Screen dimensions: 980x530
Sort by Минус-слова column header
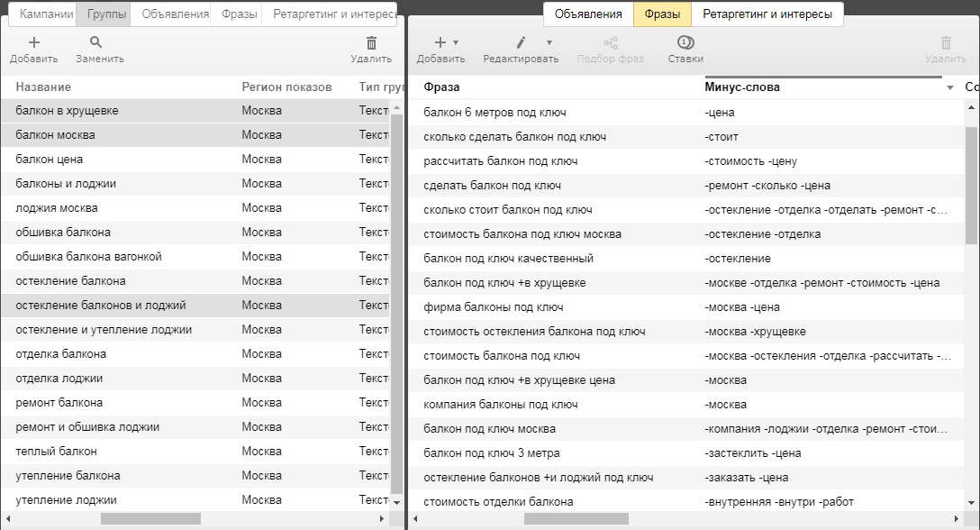742,87
